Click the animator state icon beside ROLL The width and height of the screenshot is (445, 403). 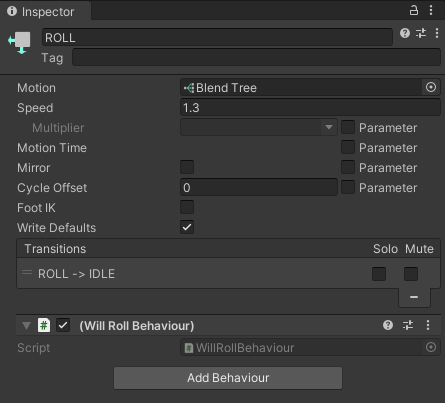click(x=20, y=43)
